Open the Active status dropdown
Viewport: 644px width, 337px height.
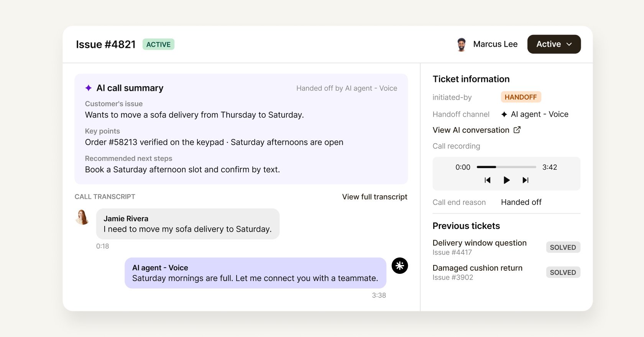pyautogui.click(x=554, y=44)
